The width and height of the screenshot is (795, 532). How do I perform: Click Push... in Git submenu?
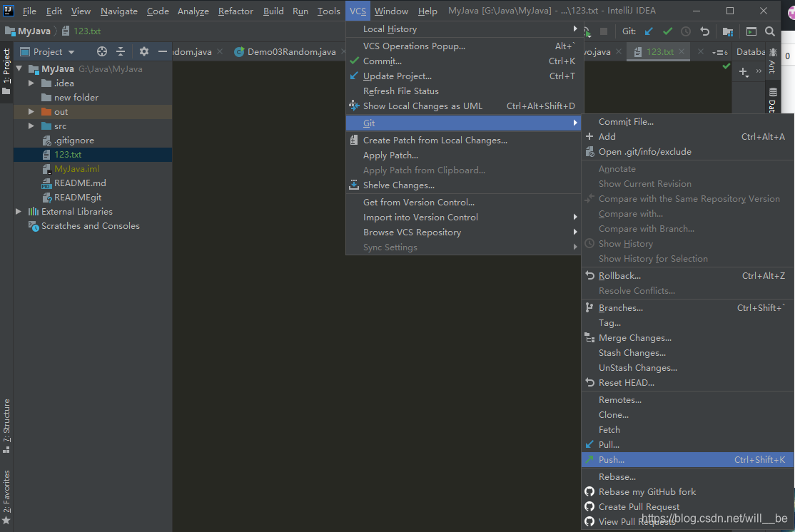click(x=687, y=459)
